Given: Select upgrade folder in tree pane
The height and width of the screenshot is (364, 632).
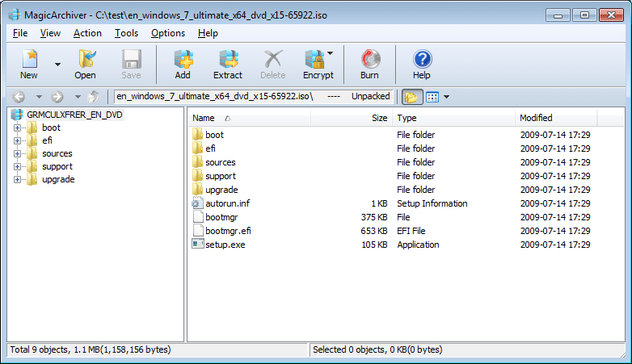Looking at the screenshot, I should pyautogui.click(x=58, y=179).
